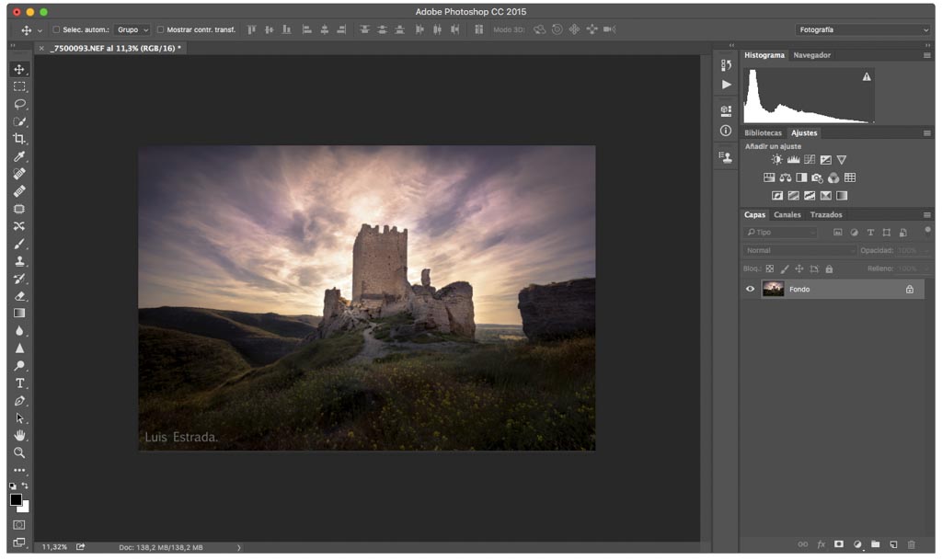The image size is (942, 560).
Task: Activate the Zoom tool
Action: click(18, 453)
